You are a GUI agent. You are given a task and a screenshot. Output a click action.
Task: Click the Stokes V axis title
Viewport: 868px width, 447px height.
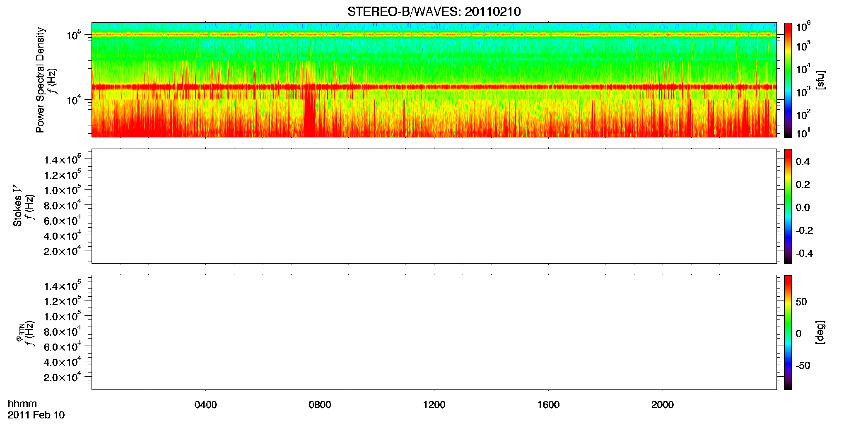point(17,206)
